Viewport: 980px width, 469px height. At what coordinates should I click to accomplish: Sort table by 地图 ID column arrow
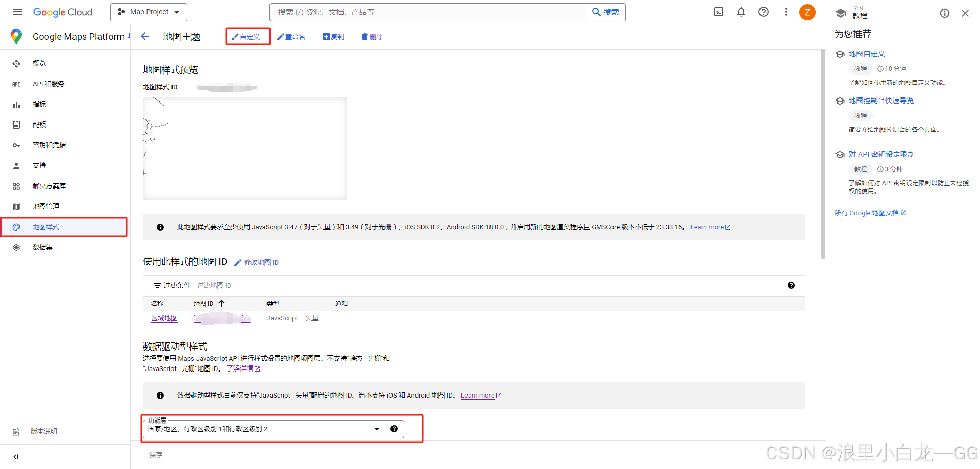pyautogui.click(x=222, y=303)
